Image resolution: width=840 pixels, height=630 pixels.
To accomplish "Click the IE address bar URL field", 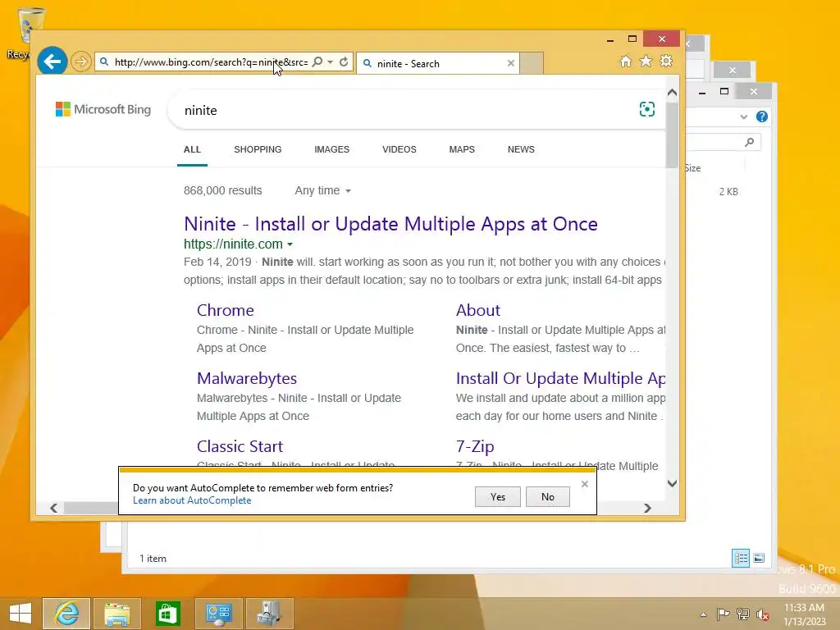I will click(x=211, y=62).
